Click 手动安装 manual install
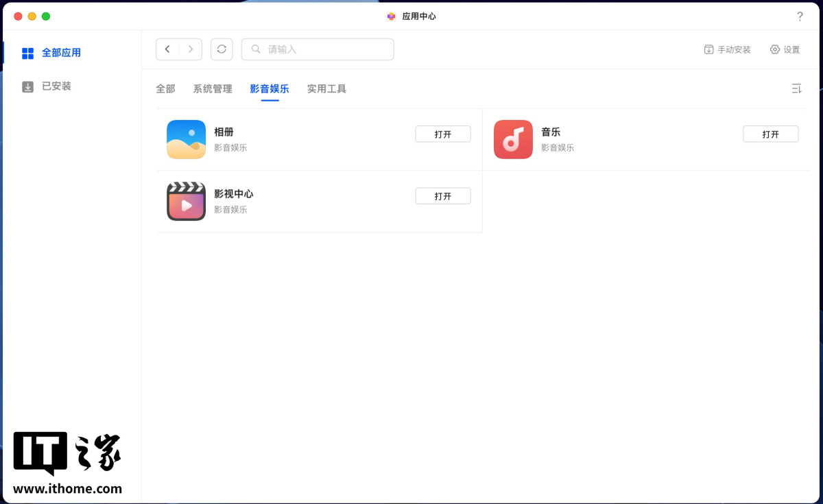This screenshot has width=823, height=504. (x=727, y=49)
